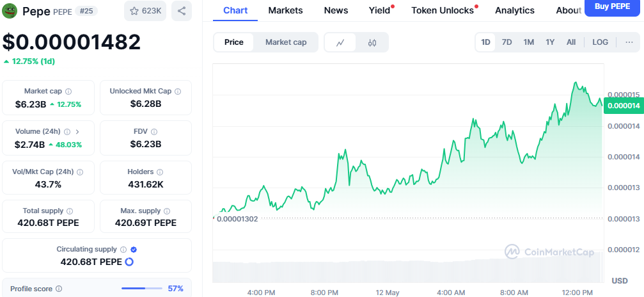Open the News tab

[x=336, y=10]
